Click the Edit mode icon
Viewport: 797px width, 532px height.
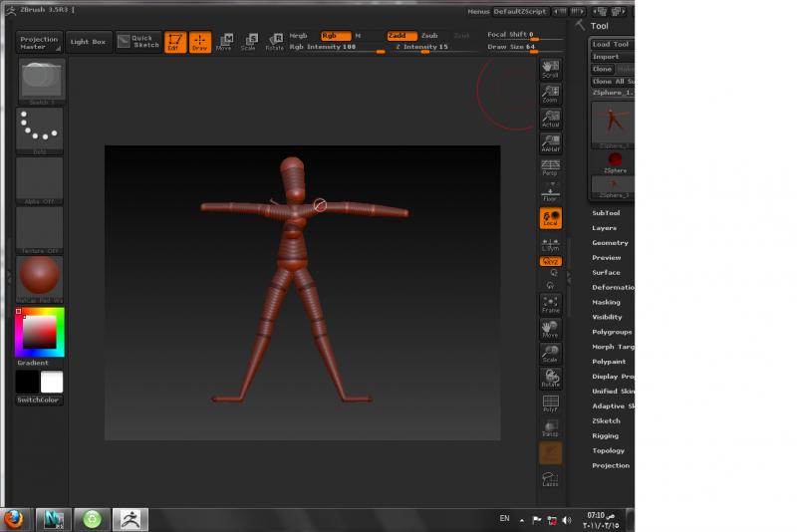[x=175, y=42]
